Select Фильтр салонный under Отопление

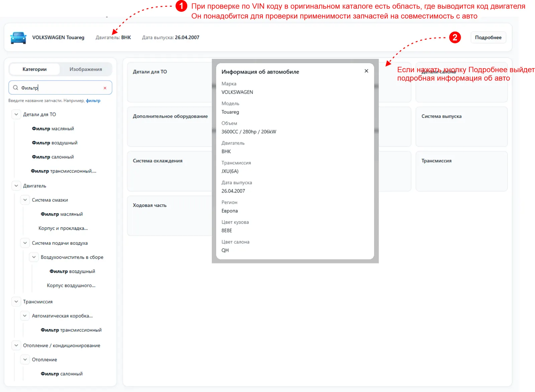point(62,374)
